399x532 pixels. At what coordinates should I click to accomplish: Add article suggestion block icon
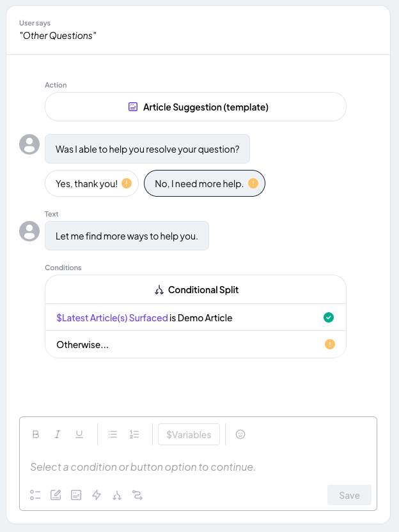pyautogui.click(x=76, y=495)
